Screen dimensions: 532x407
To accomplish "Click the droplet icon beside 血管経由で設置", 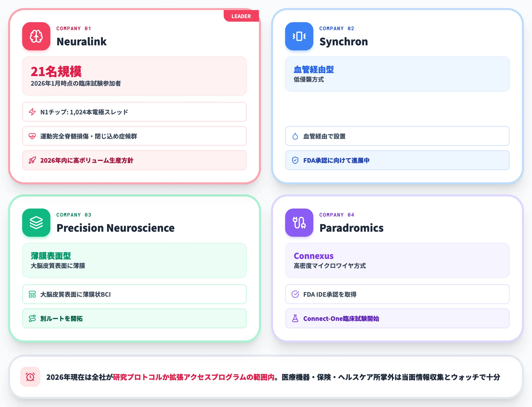I will (x=295, y=136).
